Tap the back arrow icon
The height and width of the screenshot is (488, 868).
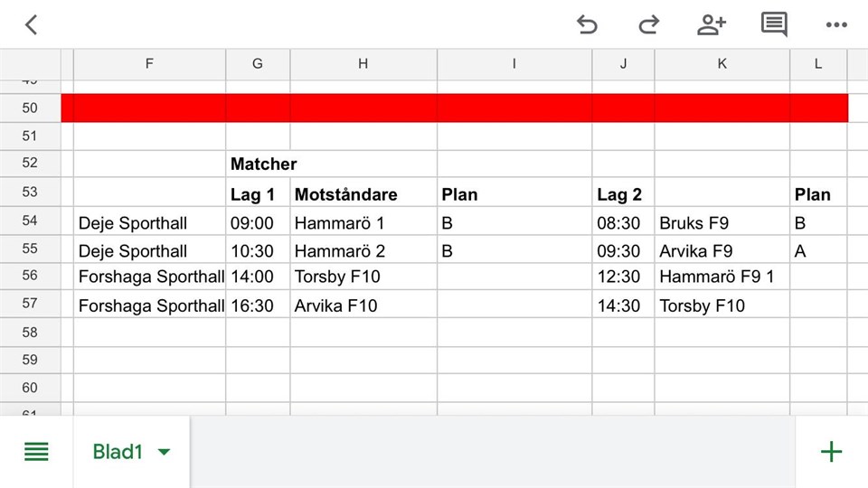[x=32, y=25]
